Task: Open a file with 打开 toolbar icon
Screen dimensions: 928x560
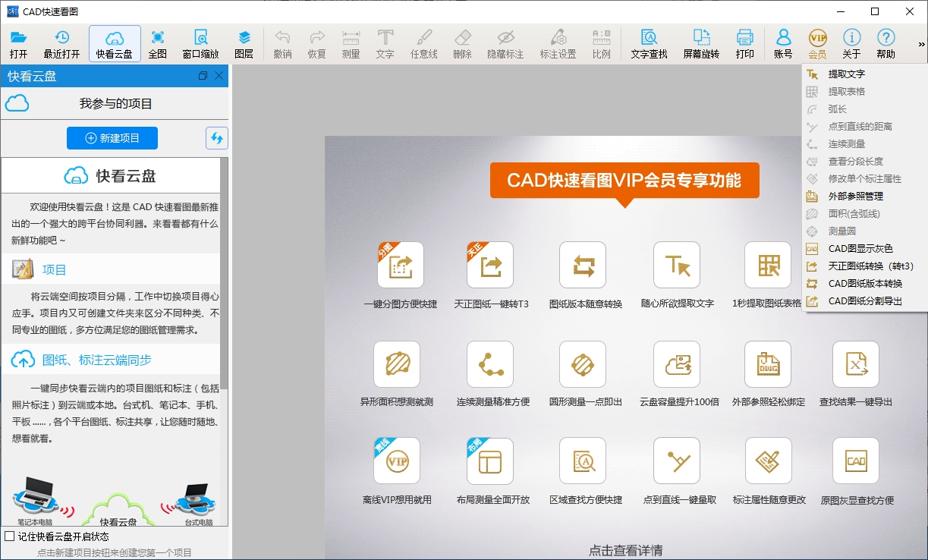Action: point(19,44)
